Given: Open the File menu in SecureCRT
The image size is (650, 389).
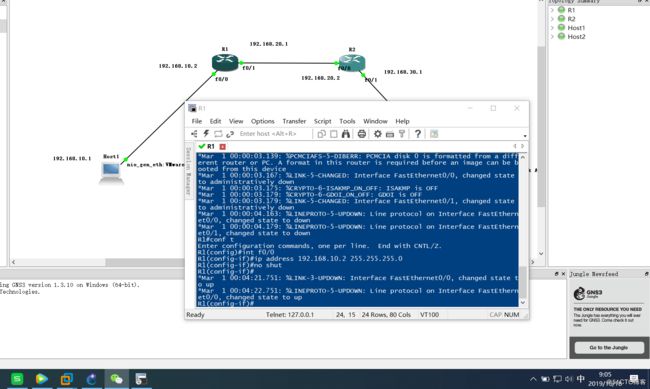Looking at the screenshot, I should [x=196, y=121].
